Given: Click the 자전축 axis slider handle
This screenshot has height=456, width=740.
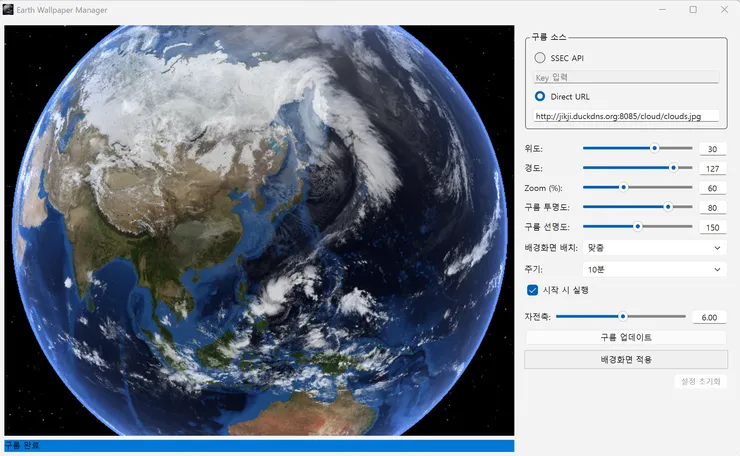Looking at the screenshot, I should pos(623,316).
